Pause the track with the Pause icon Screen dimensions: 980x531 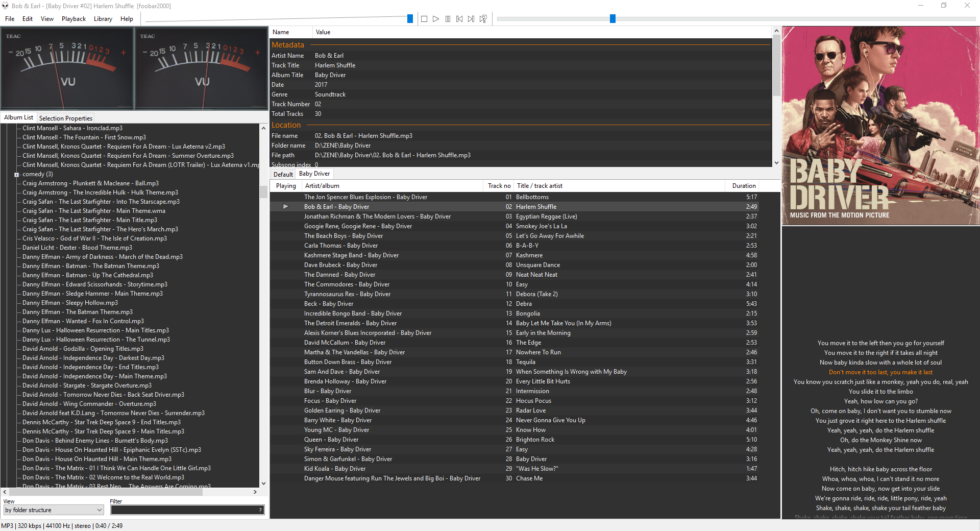[x=448, y=19]
